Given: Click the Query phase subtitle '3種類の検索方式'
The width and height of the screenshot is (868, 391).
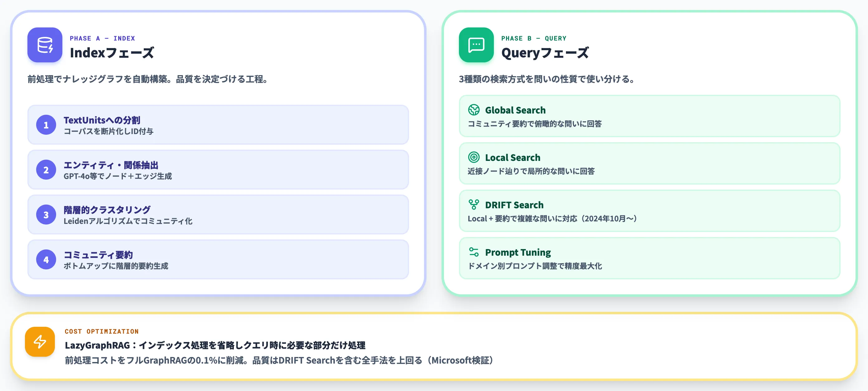Looking at the screenshot, I should [x=547, y=79].
